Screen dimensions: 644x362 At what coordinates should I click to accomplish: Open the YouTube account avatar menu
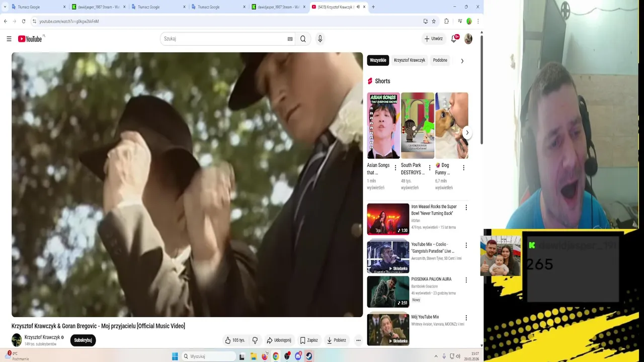point(468,39)
